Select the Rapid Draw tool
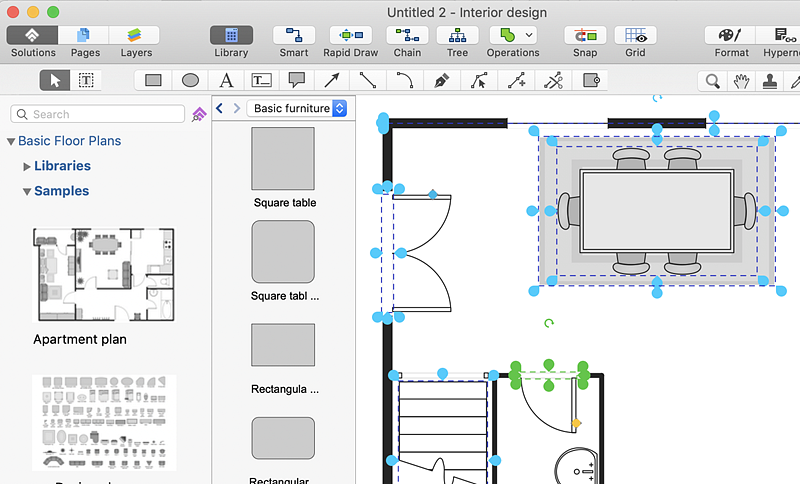 click(350, 36)
